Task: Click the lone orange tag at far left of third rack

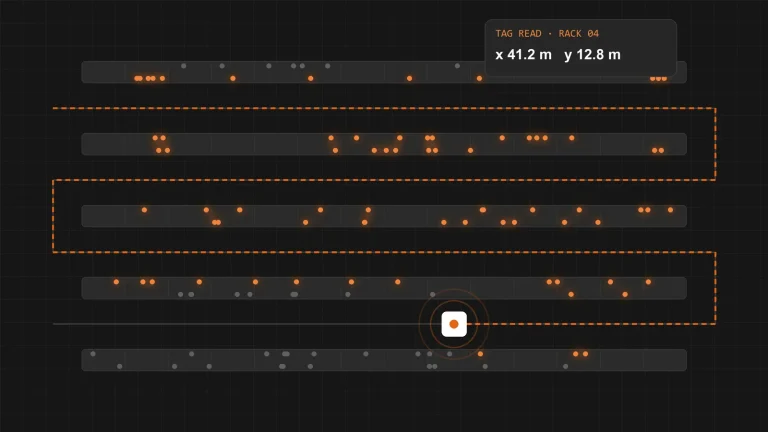Action: [x=144, y=210]
